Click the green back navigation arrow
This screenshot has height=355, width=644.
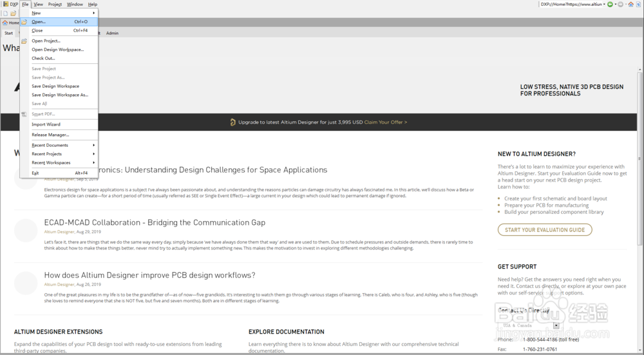pyautogui.click(x=611, y=4)
